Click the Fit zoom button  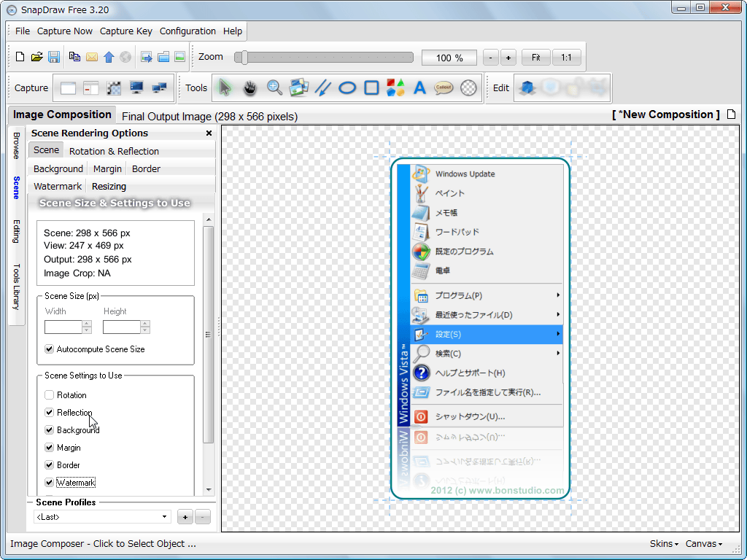point(536,57)
